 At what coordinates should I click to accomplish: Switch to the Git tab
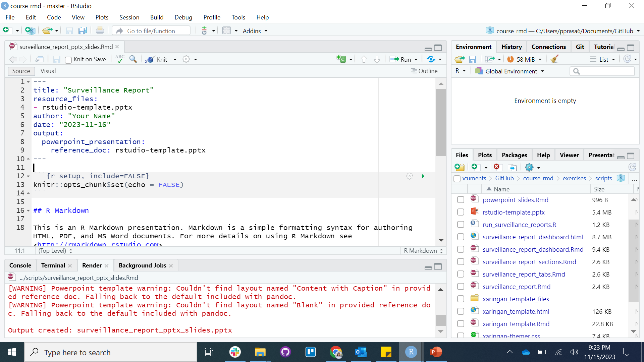pos(580,47)
